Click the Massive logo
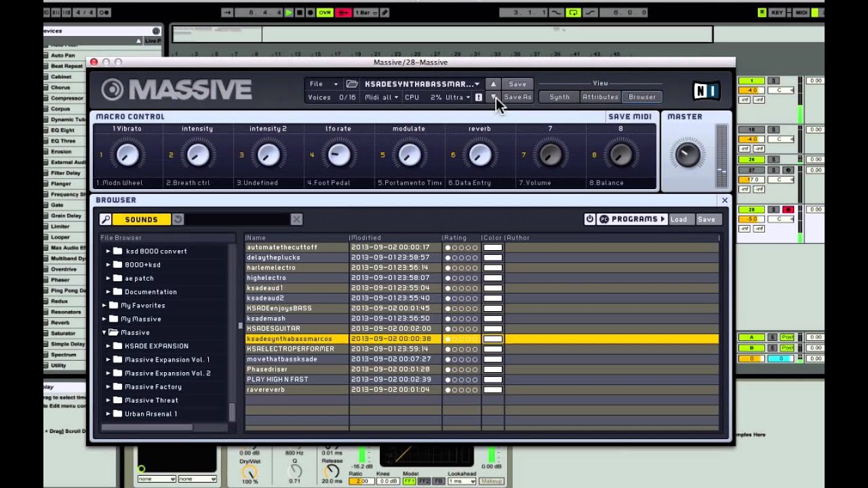 pos(176,89)
